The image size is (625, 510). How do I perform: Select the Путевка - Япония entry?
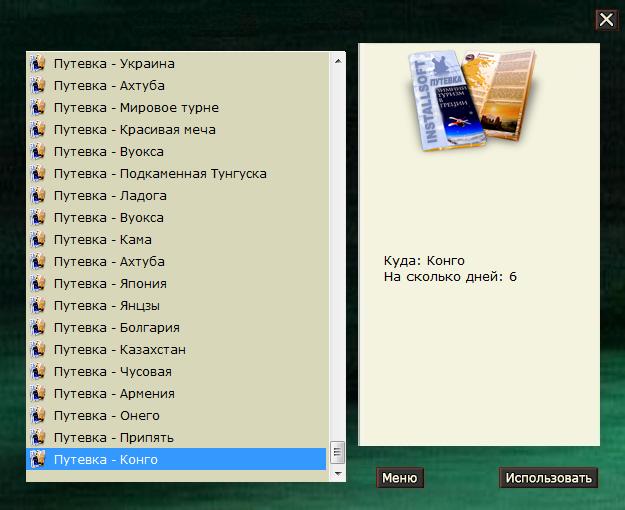[110, 284]
